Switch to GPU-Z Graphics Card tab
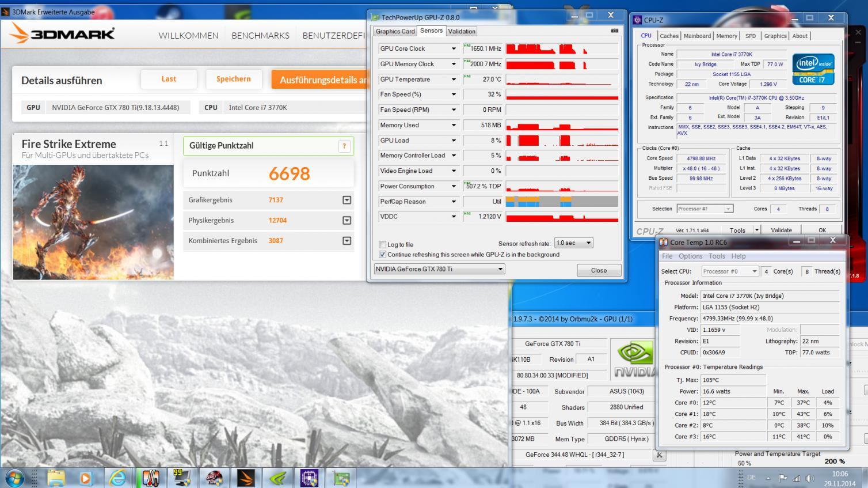 395,31
